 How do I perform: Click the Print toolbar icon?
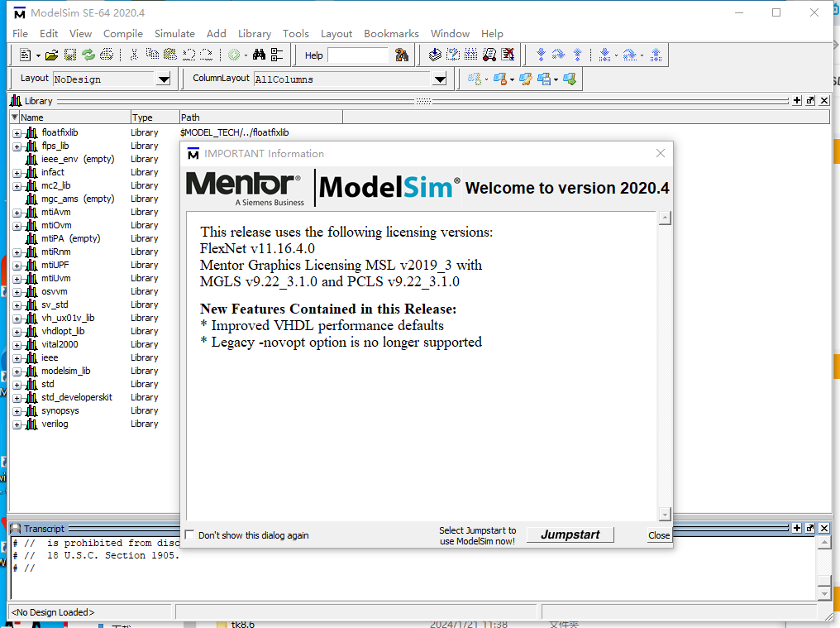click(x=107, y=55)
